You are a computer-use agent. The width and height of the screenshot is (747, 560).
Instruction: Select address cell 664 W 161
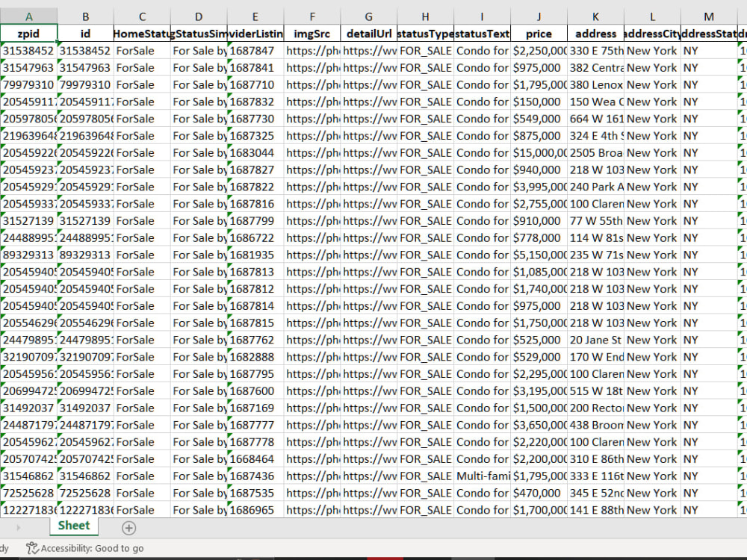click(595, 119)
